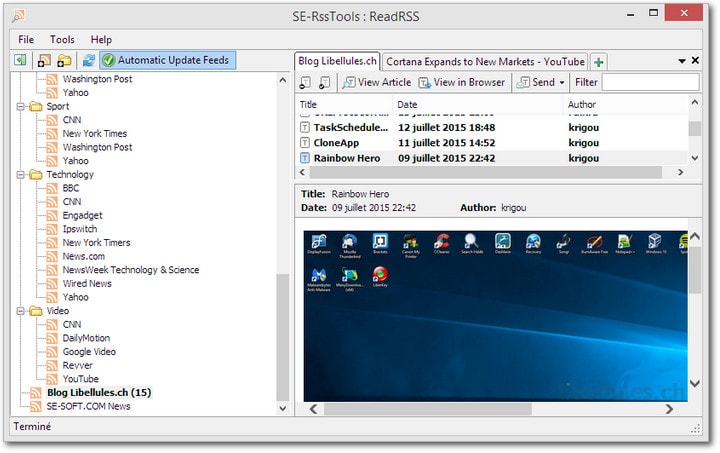Screen dimensions: 720x453
Task: Select NewsWeek Technology & Science feed
Action: 131,270
